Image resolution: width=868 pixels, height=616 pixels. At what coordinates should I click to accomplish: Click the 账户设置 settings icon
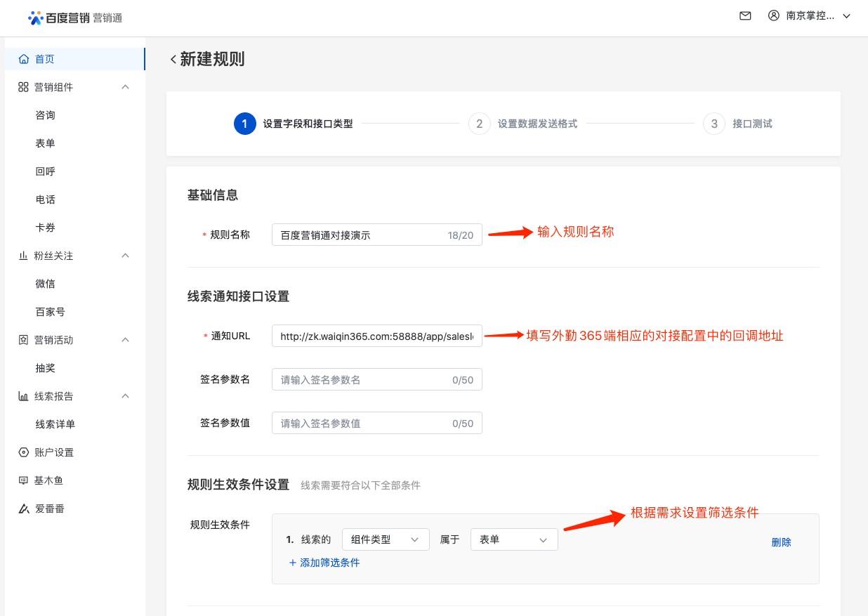coord(23,452)
